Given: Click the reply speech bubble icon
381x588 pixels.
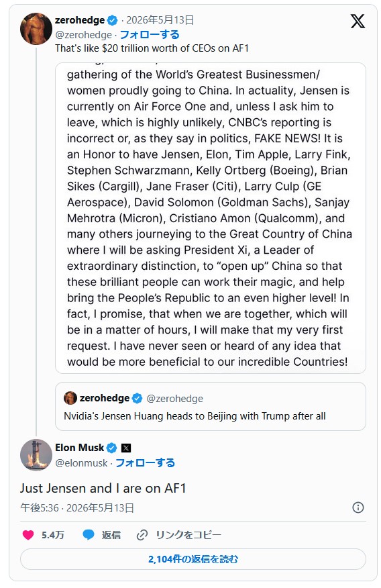Looking at the screenshot, I should [89, 535].
